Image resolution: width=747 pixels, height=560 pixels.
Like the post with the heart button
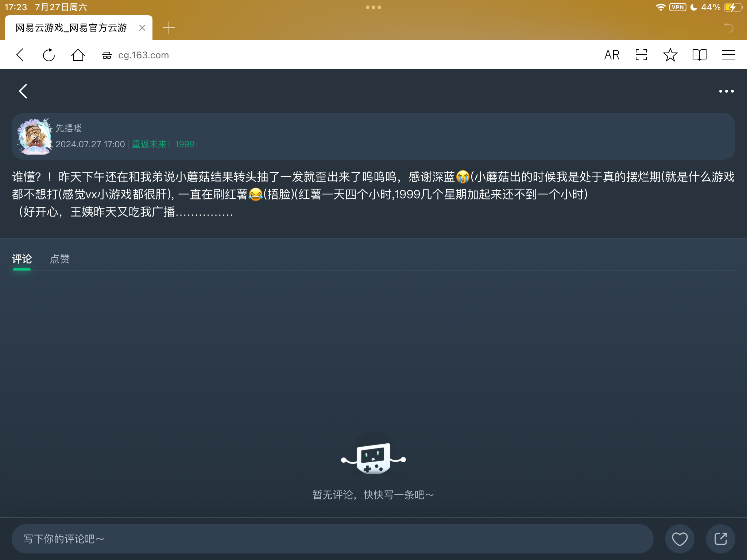(x=680, y=539)
